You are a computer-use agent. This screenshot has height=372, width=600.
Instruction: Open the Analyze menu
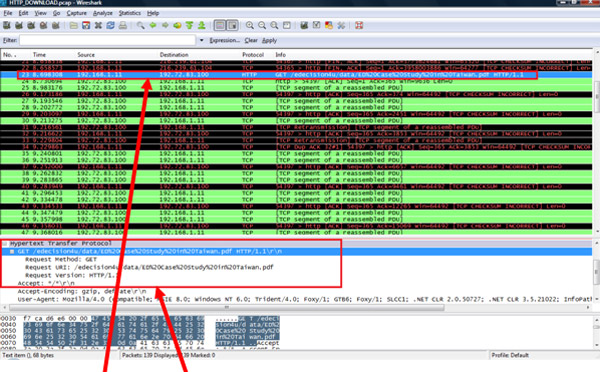point(103,13)
